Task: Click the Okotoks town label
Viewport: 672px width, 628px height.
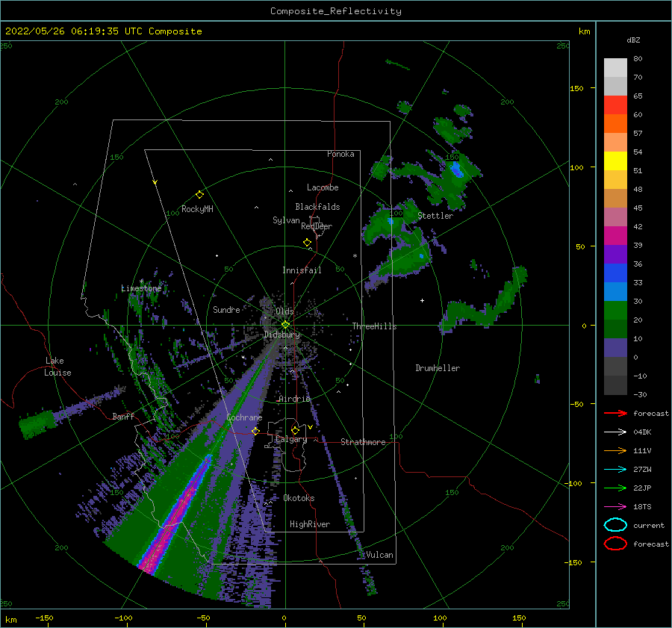Action: point(299,498)
